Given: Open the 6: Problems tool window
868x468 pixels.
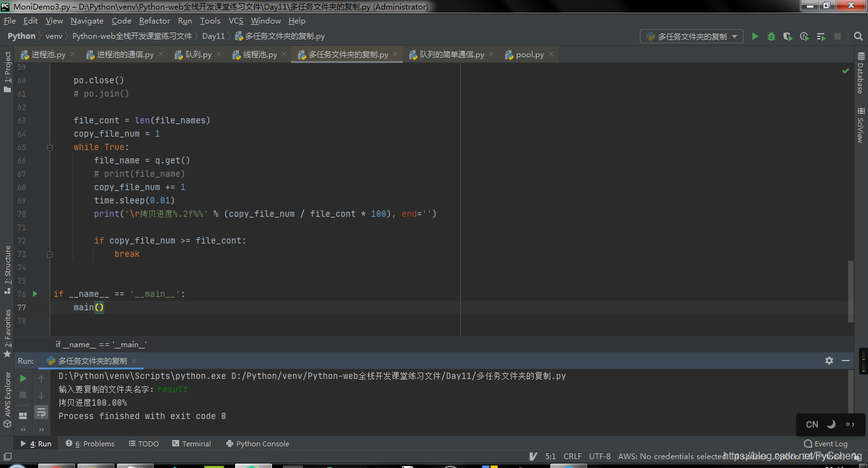Looking at the screenshot, I should click(x=90, y=444).
